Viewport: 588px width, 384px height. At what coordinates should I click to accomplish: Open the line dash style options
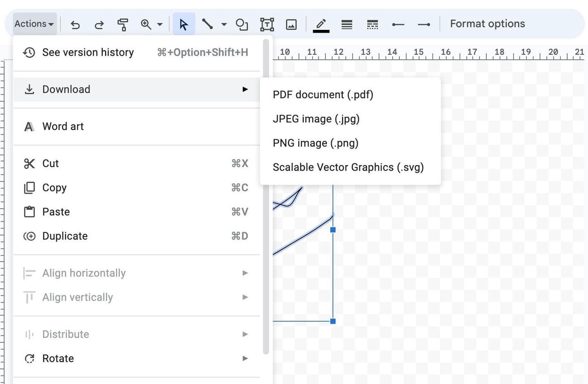pyautogui.click(x=372, y=24)
